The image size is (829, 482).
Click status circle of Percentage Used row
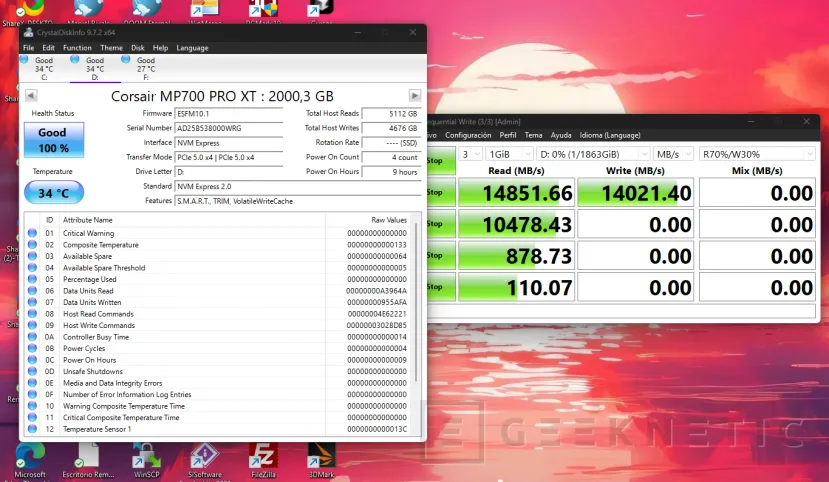[32, 279]
